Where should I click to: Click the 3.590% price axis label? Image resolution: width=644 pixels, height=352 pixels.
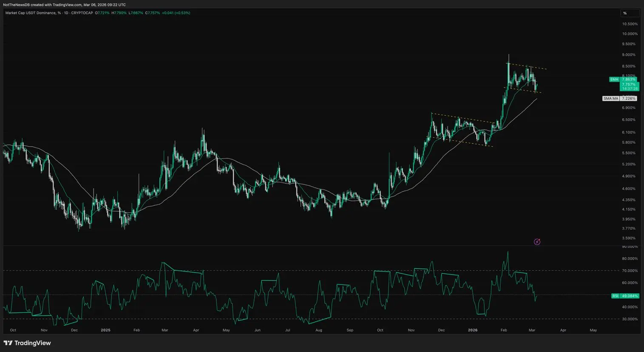click(629, 238)
